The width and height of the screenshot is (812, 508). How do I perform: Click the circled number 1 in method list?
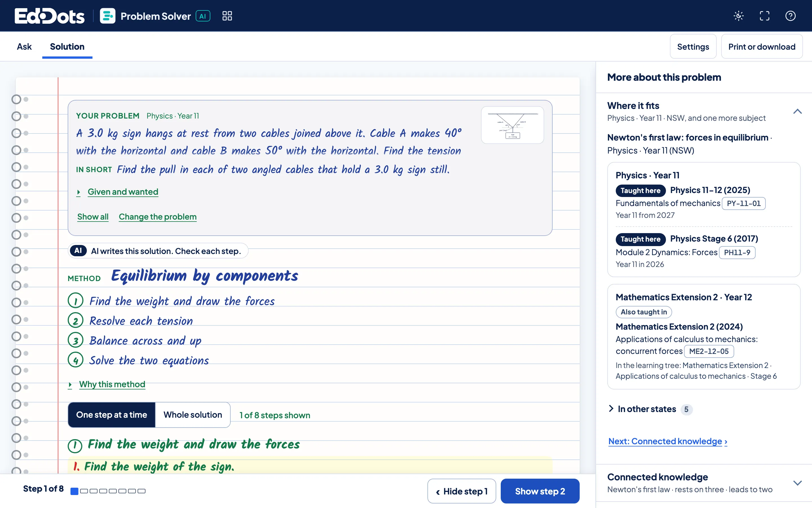(x=76, y=301)
